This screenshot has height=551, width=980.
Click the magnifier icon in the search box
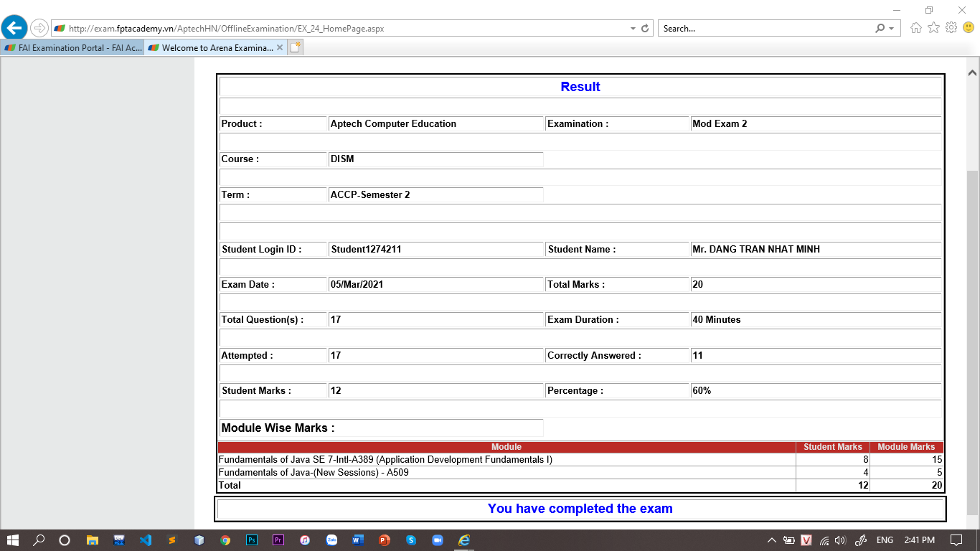(x=880, y=29)
